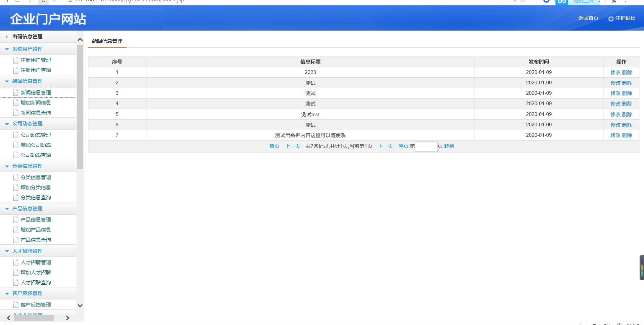Click 删除 for the 测试test row

coord(627,114)
